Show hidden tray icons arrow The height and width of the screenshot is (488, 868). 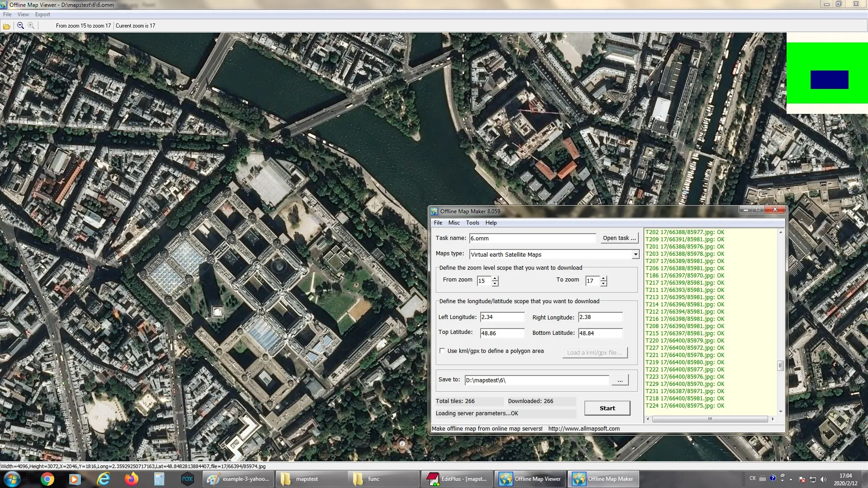(791, 479)
